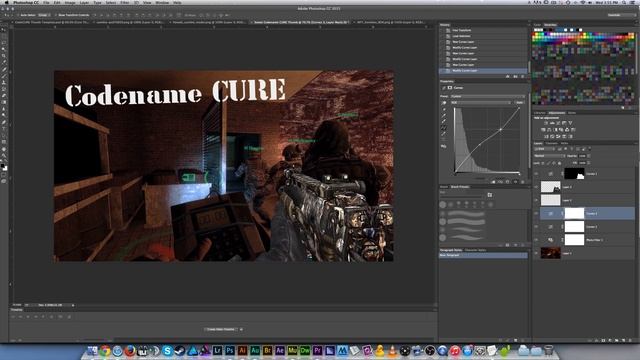The width and height of the screenshot is (640, 360).
Task: Select the Lasso tool
Action: [4, 42]
